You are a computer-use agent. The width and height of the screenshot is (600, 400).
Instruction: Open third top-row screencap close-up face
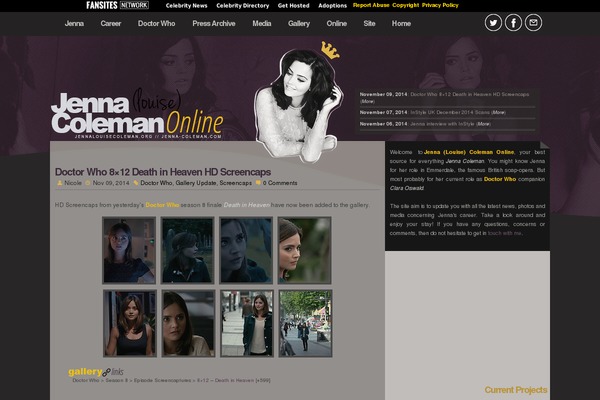coord(246,250)
